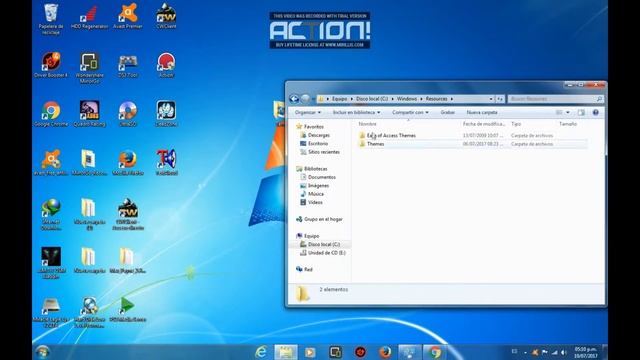
Task: Click the Action Center flag tray icon
Action: [x=544, y=352]
